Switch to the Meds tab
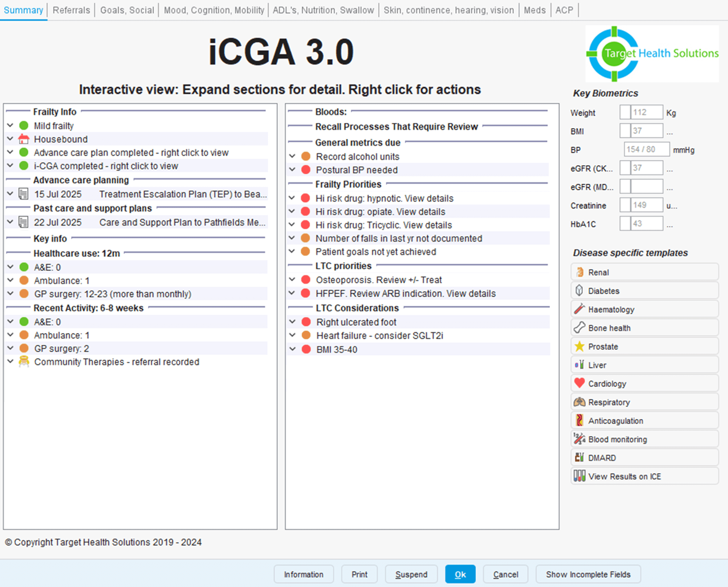 point(535,10)
